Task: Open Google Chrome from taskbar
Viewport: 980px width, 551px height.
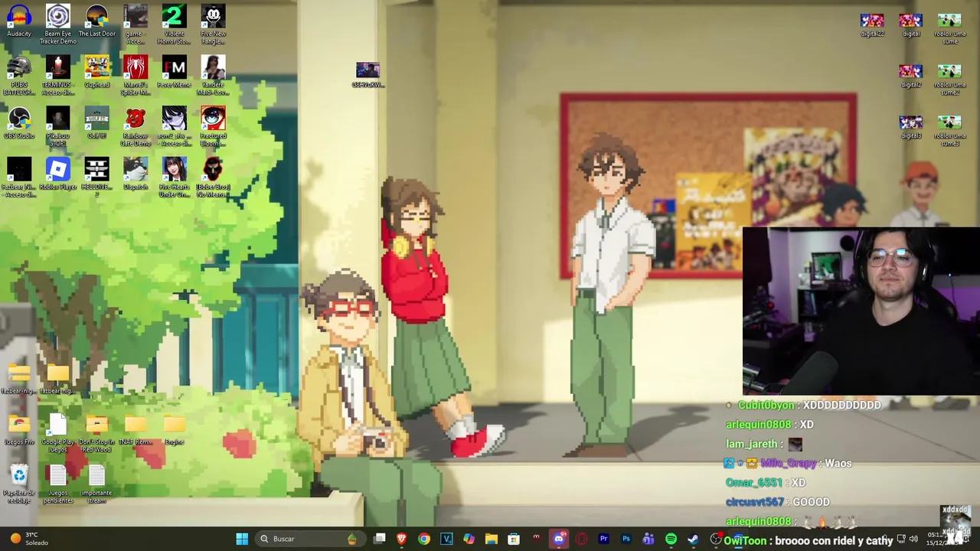Action: coord(424,539)
